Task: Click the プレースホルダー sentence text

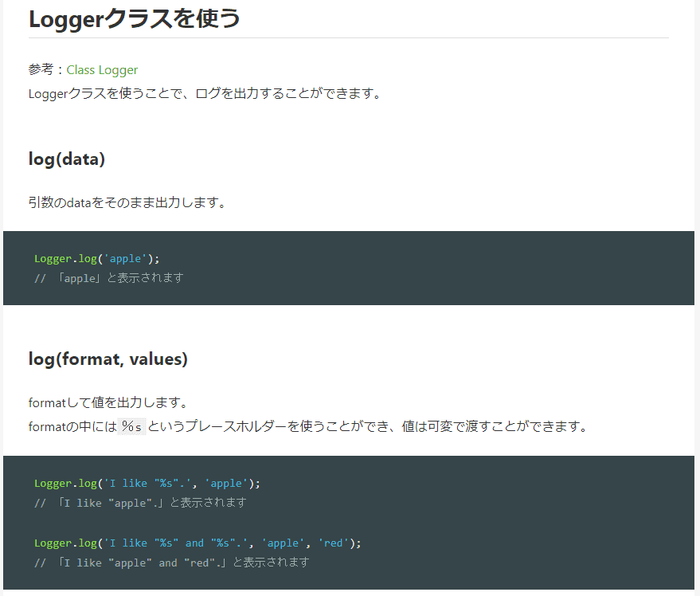Action: tap(368, 426)
